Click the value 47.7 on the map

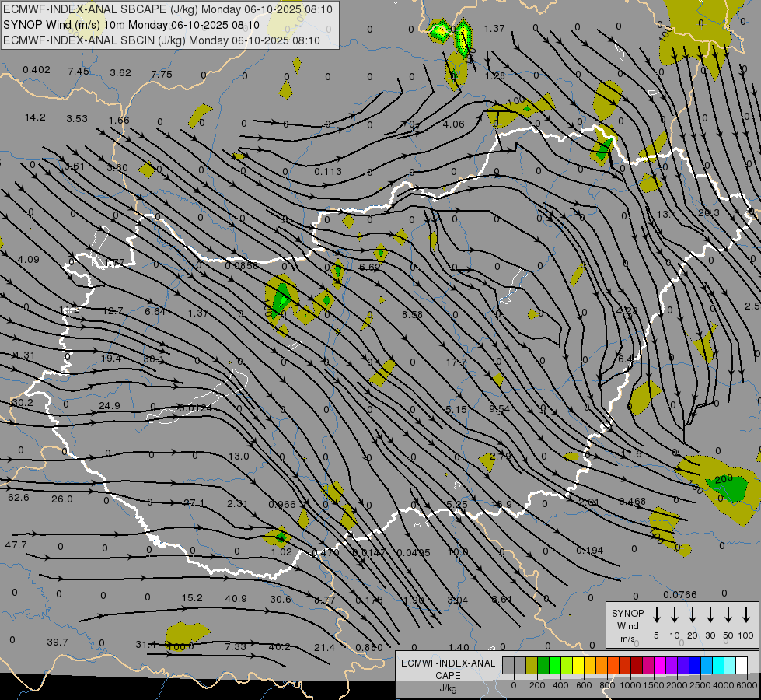(x=16, y=545)
